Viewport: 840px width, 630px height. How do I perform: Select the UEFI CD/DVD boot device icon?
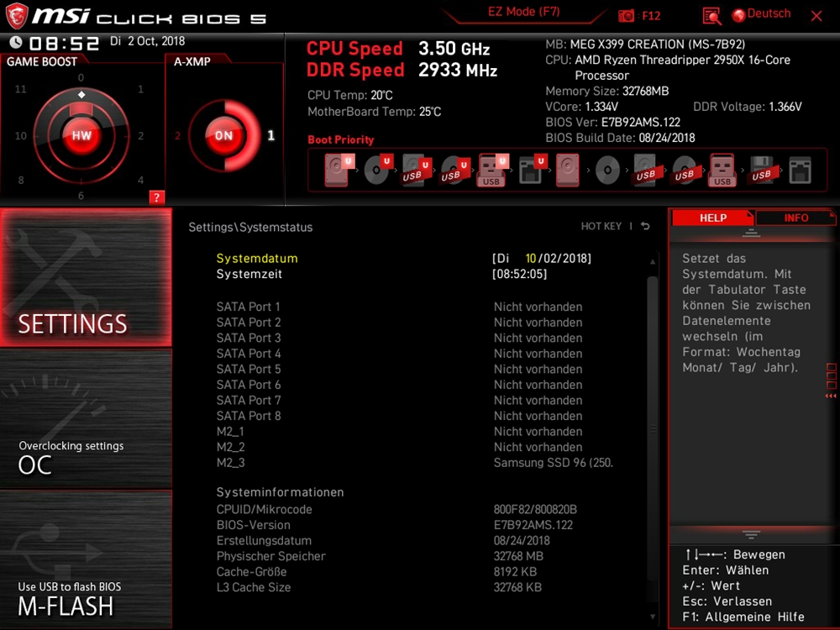tap(378, 170)
